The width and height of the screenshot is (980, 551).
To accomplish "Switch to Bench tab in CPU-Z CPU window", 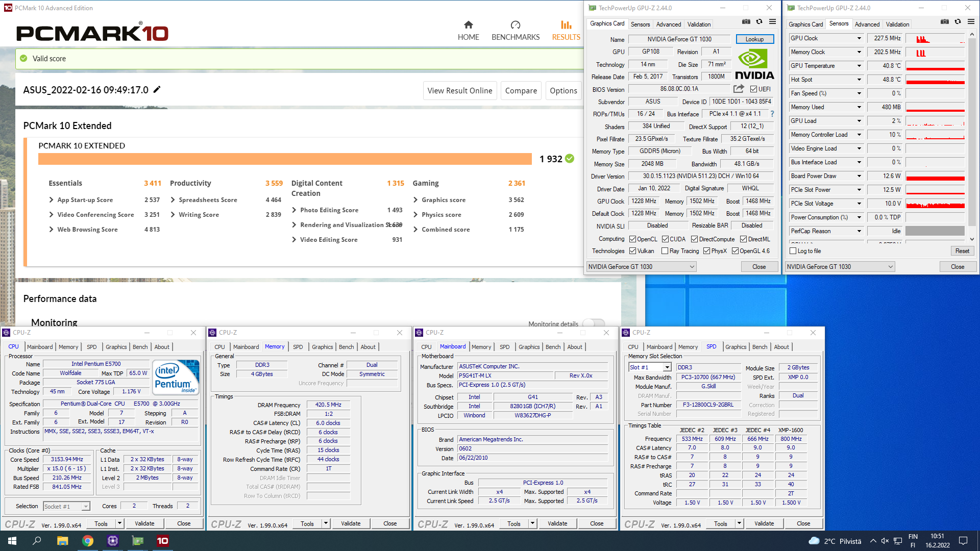I will click(x=140, y=347).
